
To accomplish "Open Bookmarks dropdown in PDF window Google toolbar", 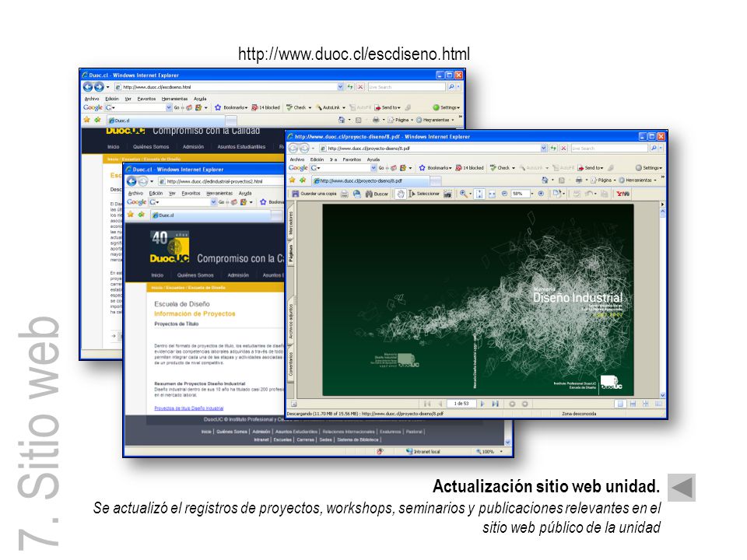I will (x=435, y=168).
